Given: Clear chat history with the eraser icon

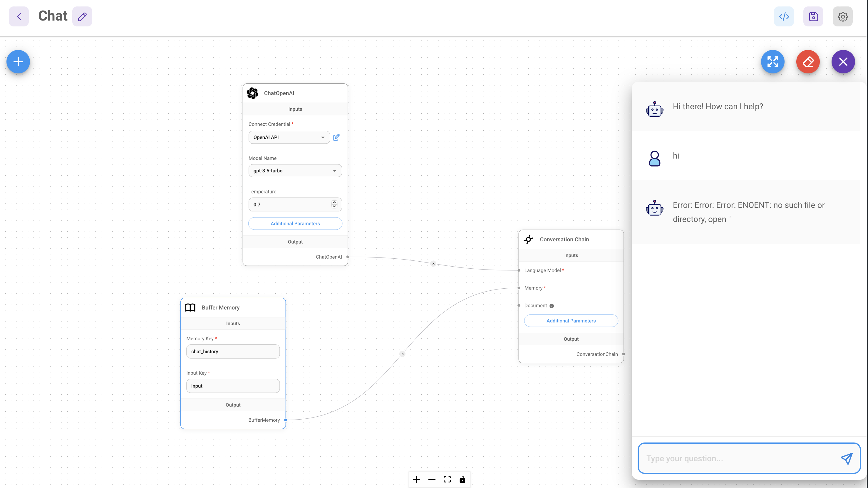Looking at the screenshot, I should (808, 62).
